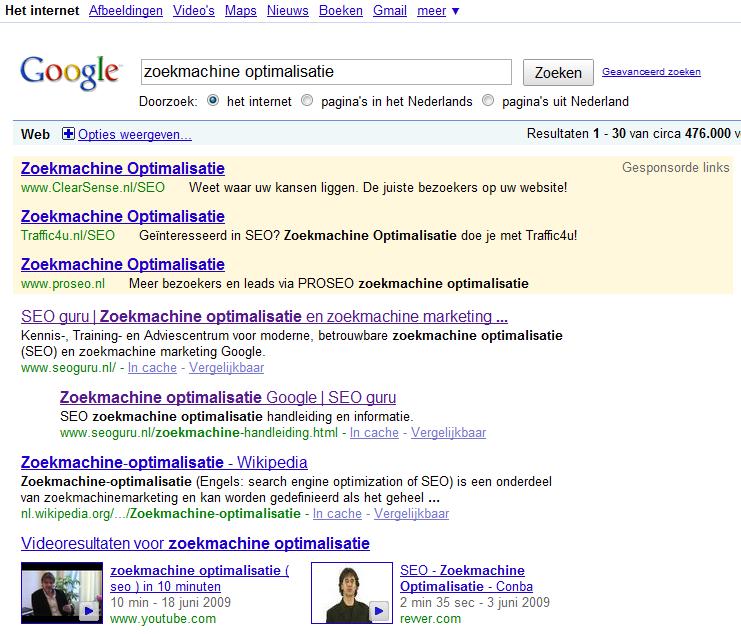Click 'Web' label in results bar
741x634 pixels.
[35, 134]
